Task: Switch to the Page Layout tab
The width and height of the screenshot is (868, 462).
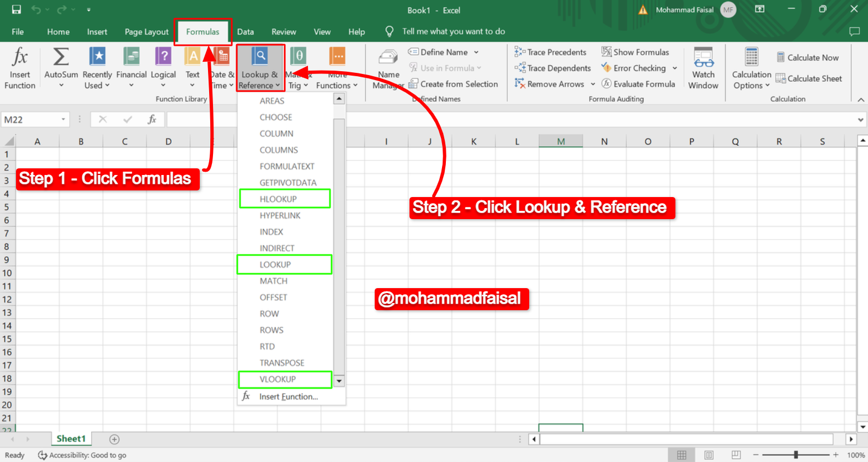Action: coord(147,31)
